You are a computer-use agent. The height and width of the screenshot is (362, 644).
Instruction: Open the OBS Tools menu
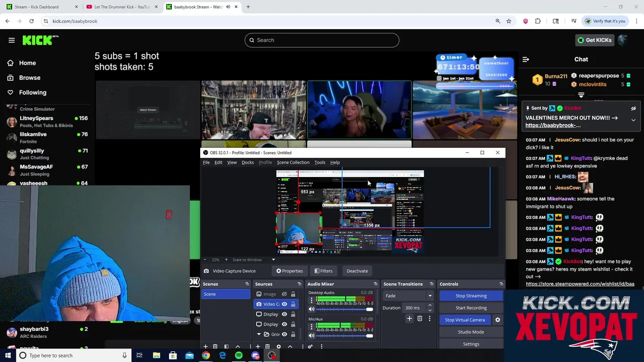(x=320, y=162)
